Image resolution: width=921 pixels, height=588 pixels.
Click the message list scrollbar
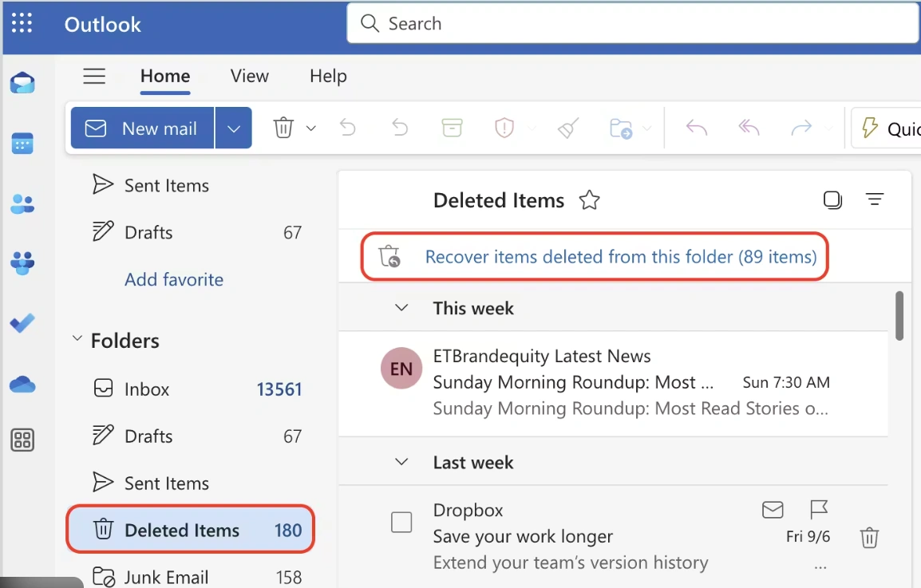(x=899, y=315)
